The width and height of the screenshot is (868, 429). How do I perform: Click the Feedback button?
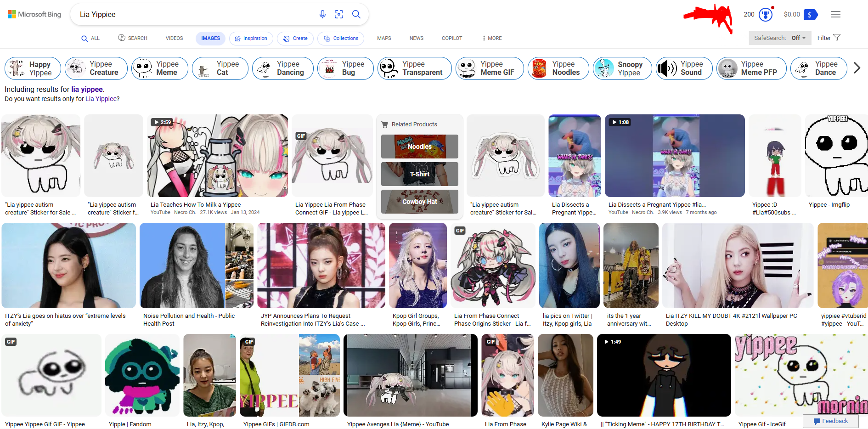point(830,421)
